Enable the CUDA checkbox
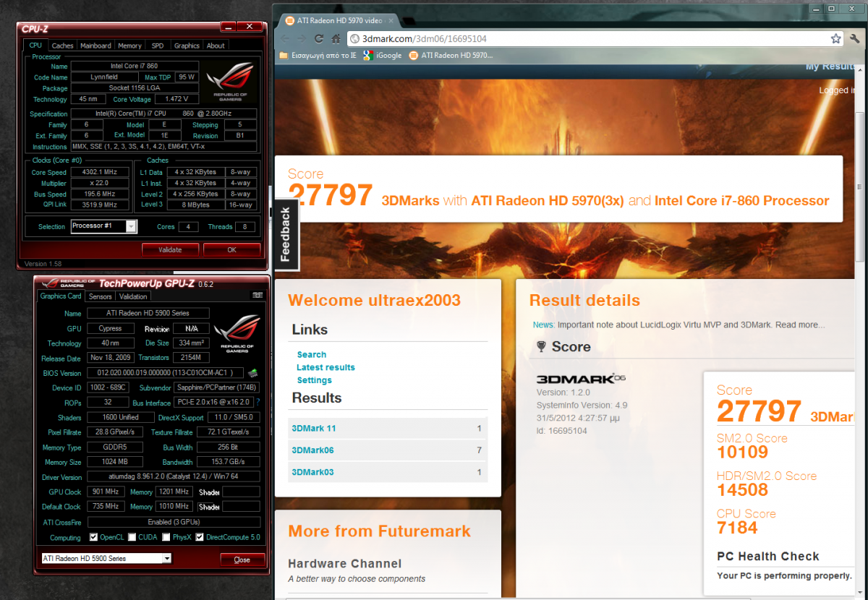Viewport: 868px width, 600px height. pos(132,537)
